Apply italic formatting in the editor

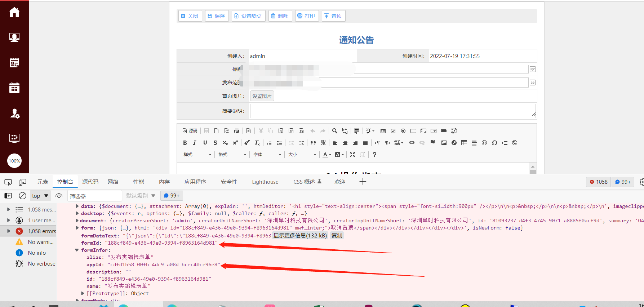pos(195,143)
